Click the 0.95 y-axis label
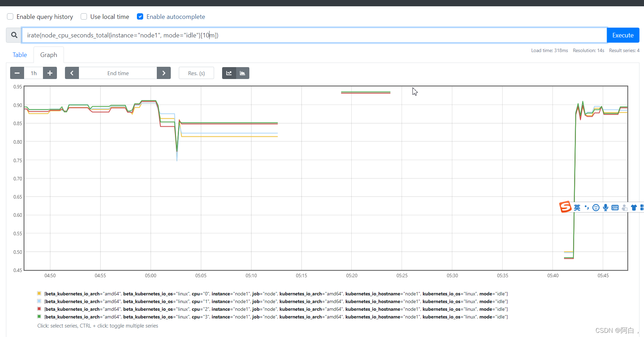Viewport: 644px width, 337px height. click(17, 87)
